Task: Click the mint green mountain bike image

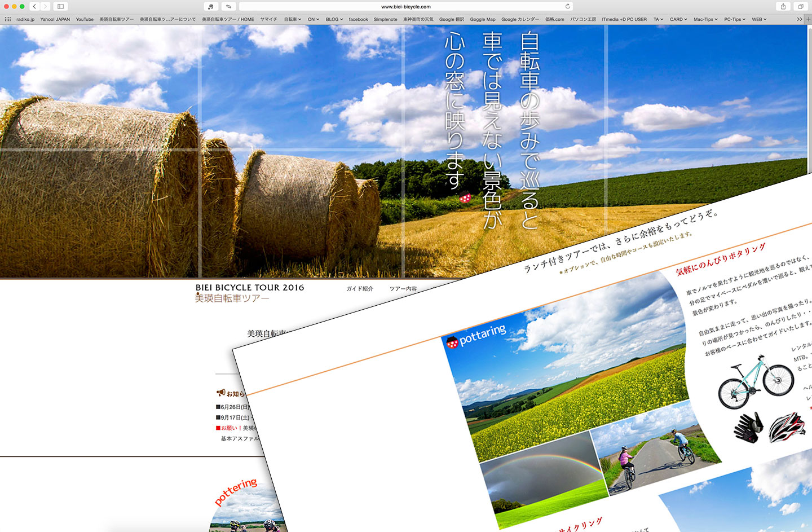Action: tap(756, 381)
